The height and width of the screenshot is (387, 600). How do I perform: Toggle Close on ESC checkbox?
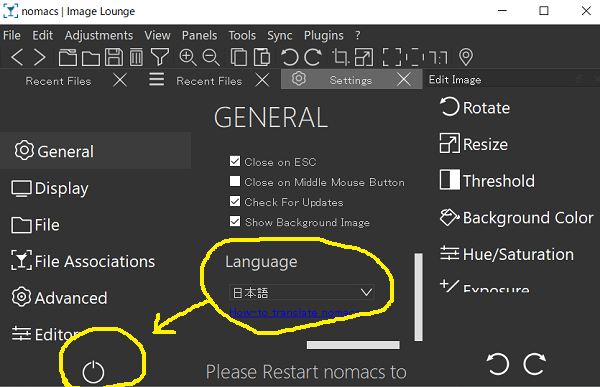235,161
